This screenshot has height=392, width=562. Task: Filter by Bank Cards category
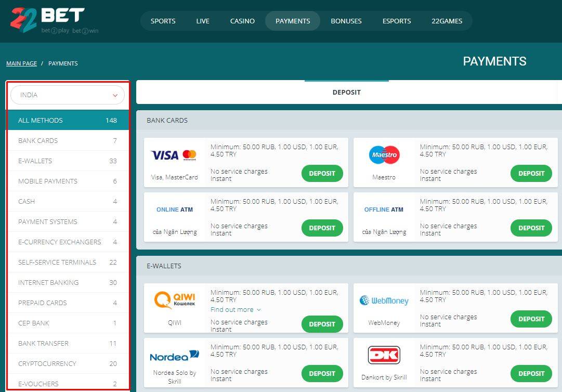[x=68, y=140]
